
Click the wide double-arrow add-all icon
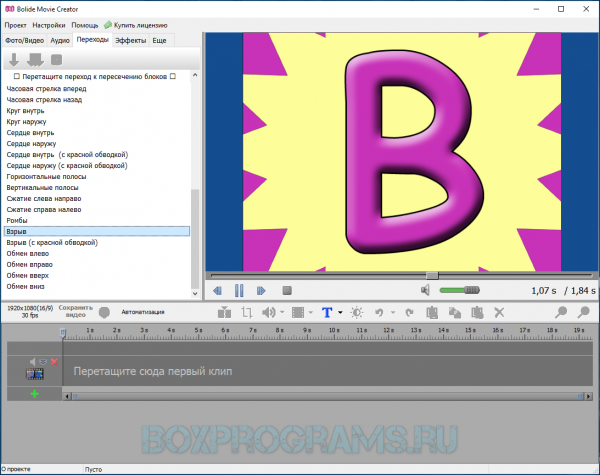coord(35,60)
